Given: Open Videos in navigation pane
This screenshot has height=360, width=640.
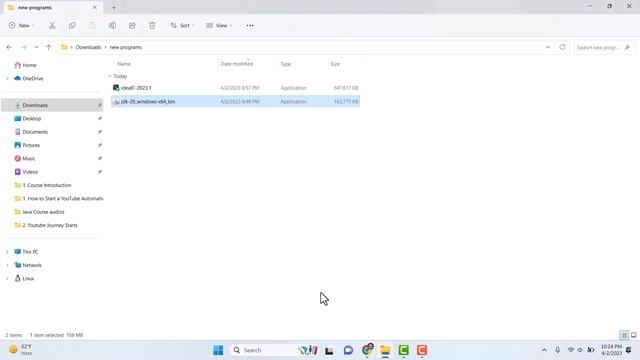Looking at the screenshot, I should (30, 172).
